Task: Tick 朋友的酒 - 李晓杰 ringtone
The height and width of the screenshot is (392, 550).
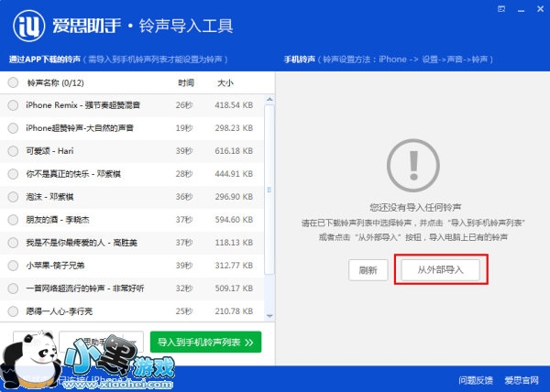Action: pyautogui.click(x=13, y=220)
